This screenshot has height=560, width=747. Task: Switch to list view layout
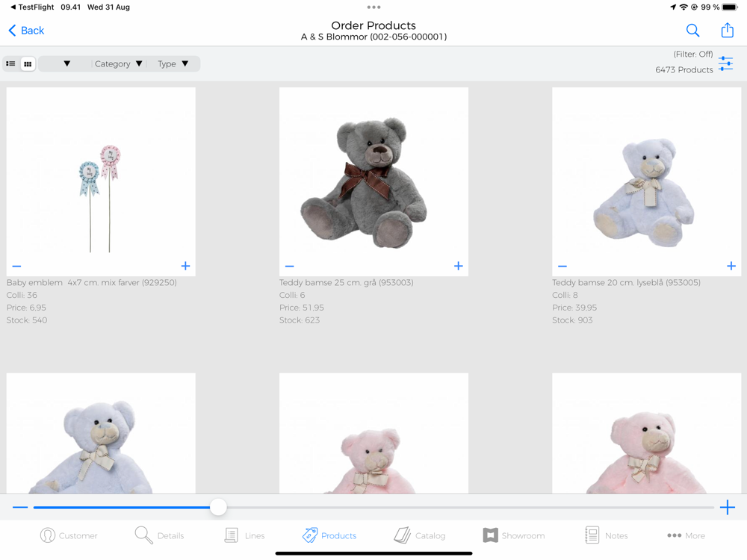point(10,63)
